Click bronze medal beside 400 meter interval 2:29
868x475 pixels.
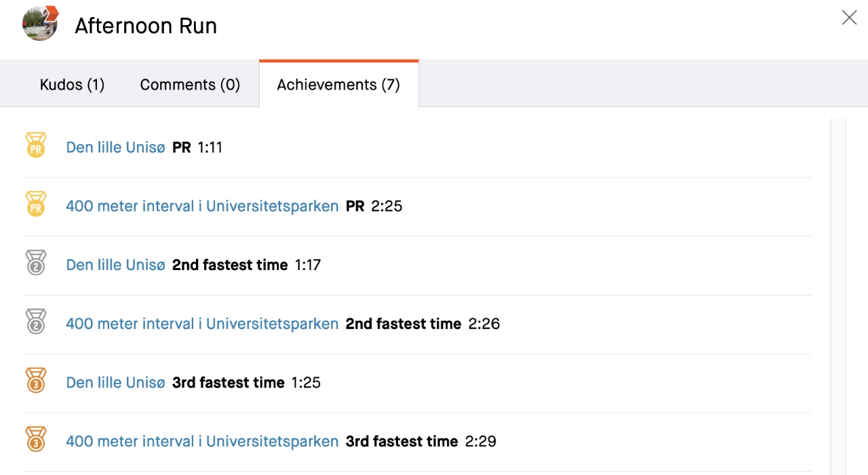pyautogui.click(x=35, y=440)
